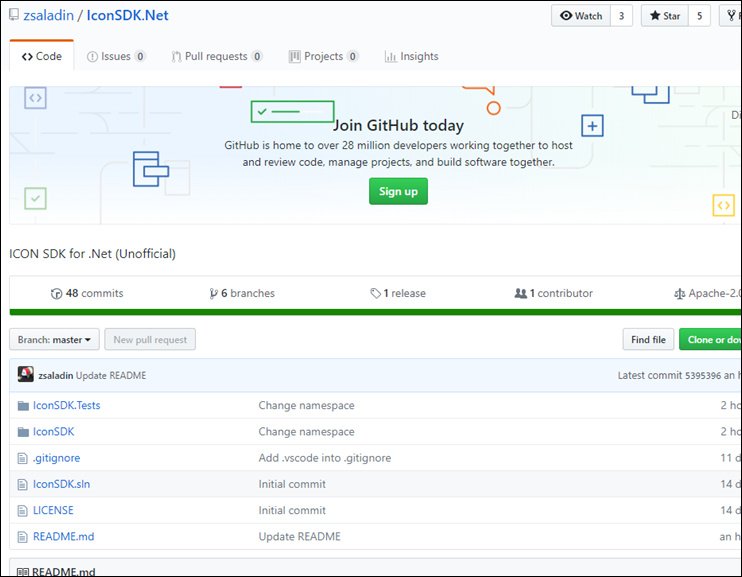This screenshot has width=742, height=577.
Task: Click the Issues exclamation circle icon
Action: 92,57
